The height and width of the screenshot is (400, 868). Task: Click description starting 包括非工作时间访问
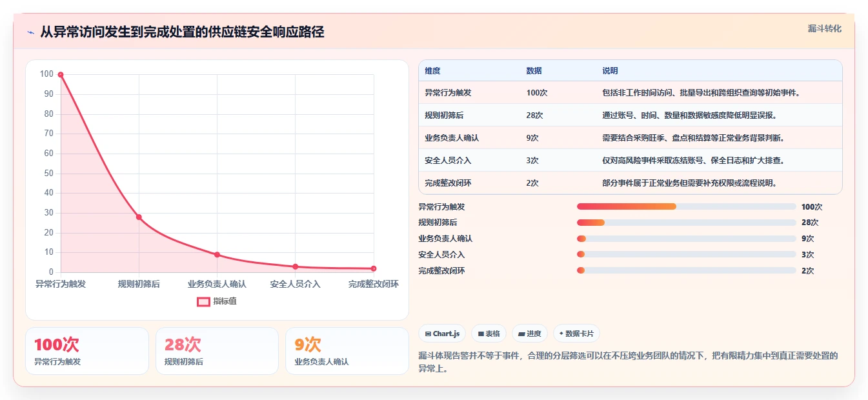point(701,93)
